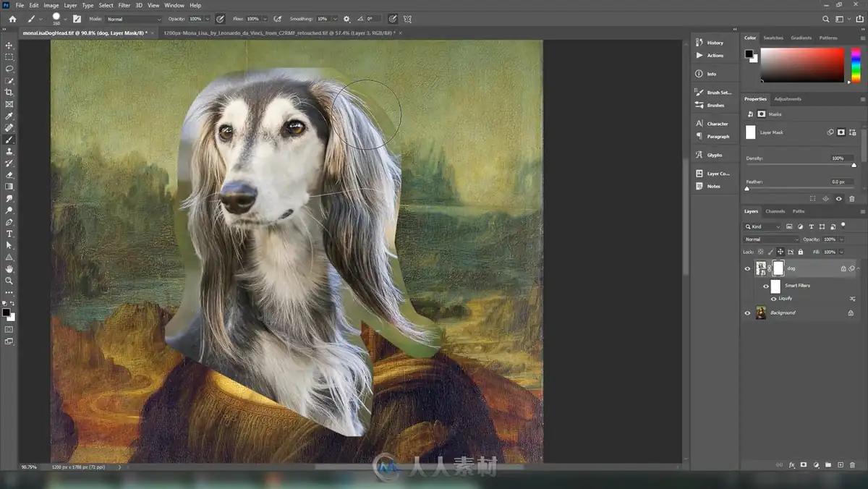Open the Filter menu
868x489 pixels.
coord(124,5)
